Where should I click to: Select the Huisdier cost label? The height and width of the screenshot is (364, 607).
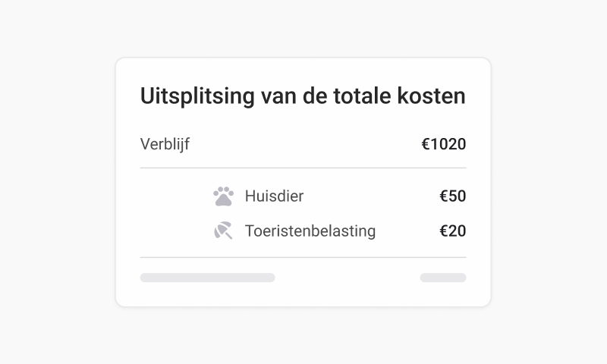(274, 196)
